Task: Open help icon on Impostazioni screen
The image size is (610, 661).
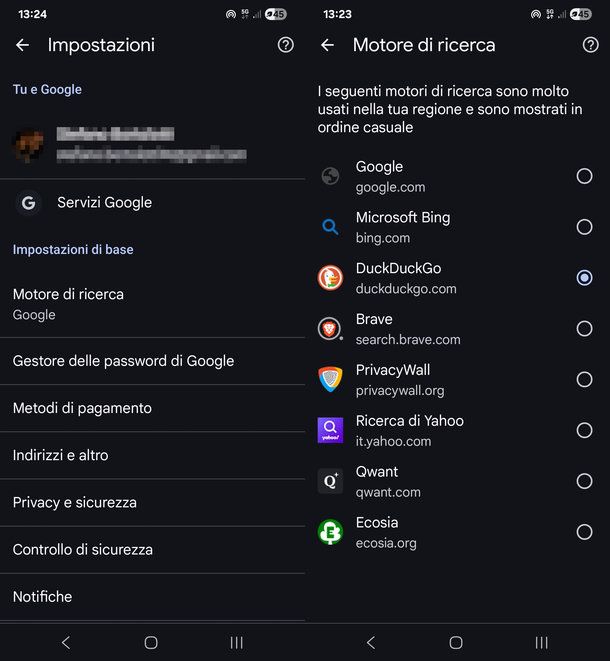Action: [x=285, y=45]
